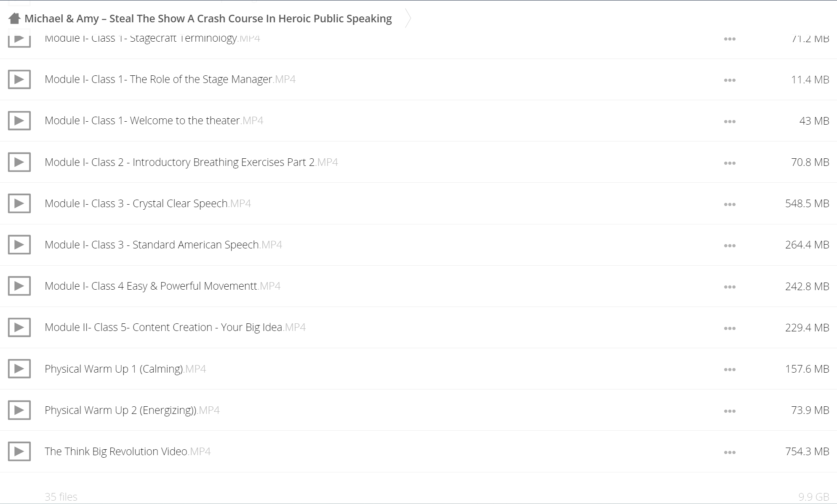Open three-dot menu for Stage Manager file
Screen dimensions: 837x504
pyautogui.click(x=730, y=80)
